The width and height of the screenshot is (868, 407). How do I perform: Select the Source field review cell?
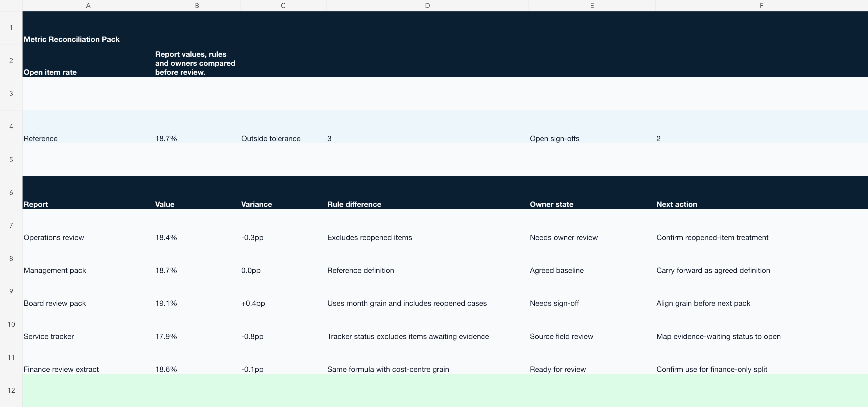click(592, 325)
